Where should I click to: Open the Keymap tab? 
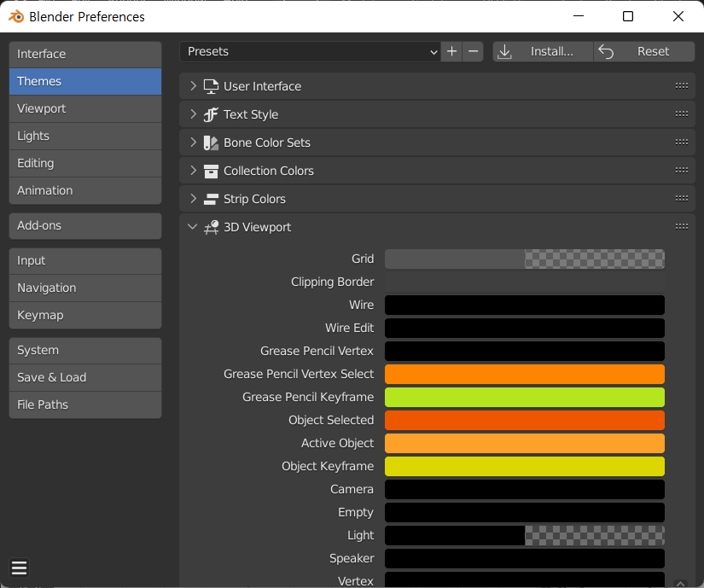pyautogui.click(x=85, y=315)
